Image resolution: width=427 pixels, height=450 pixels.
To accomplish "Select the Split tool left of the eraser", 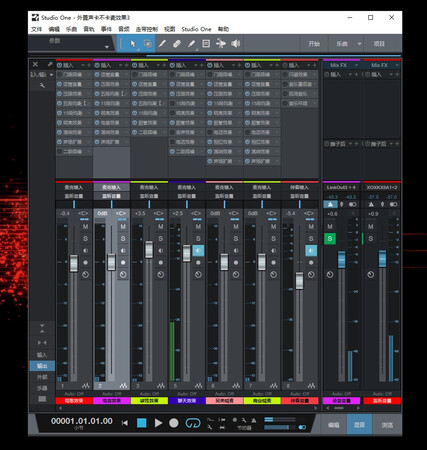I will coord(162,44).
